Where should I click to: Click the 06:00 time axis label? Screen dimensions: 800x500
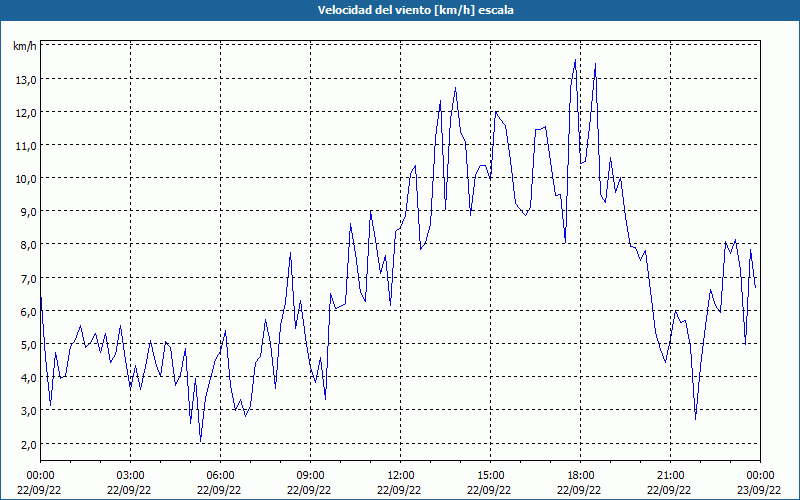220,476
